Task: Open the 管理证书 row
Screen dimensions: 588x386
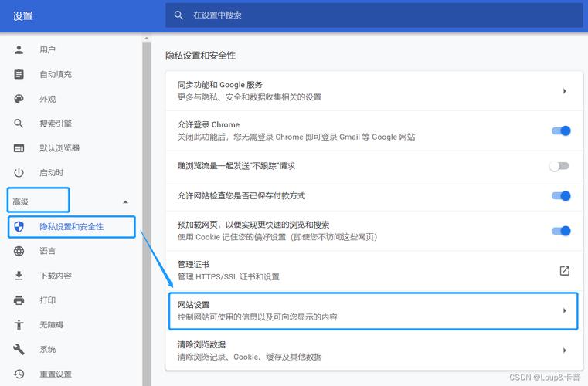Action: pyautogui.click(x=374, y=270)
